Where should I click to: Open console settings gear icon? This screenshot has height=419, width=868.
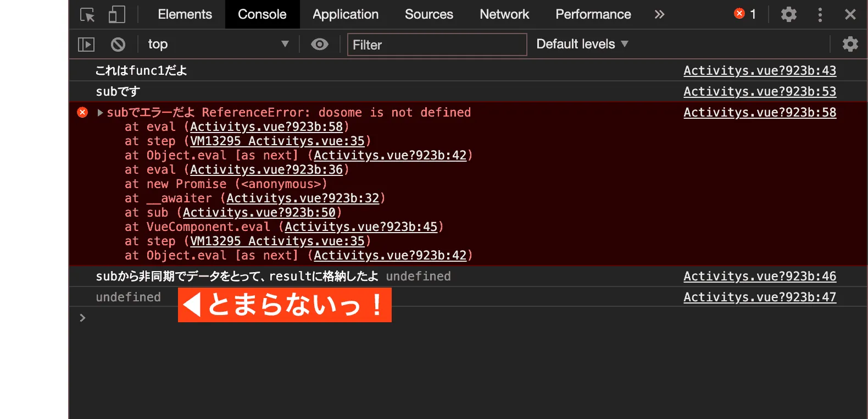click(850, 44)
